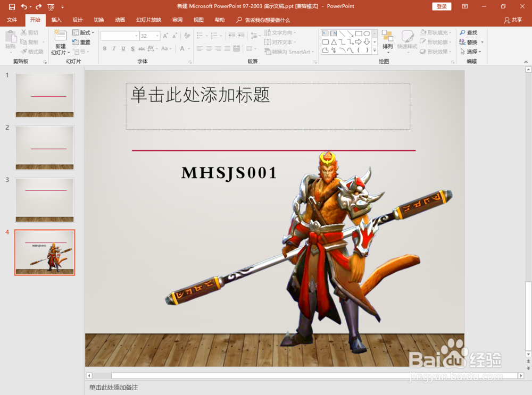
Task: Toggle Text Shadow formatting
Action: pyautogui.click(x=132, y=48)
